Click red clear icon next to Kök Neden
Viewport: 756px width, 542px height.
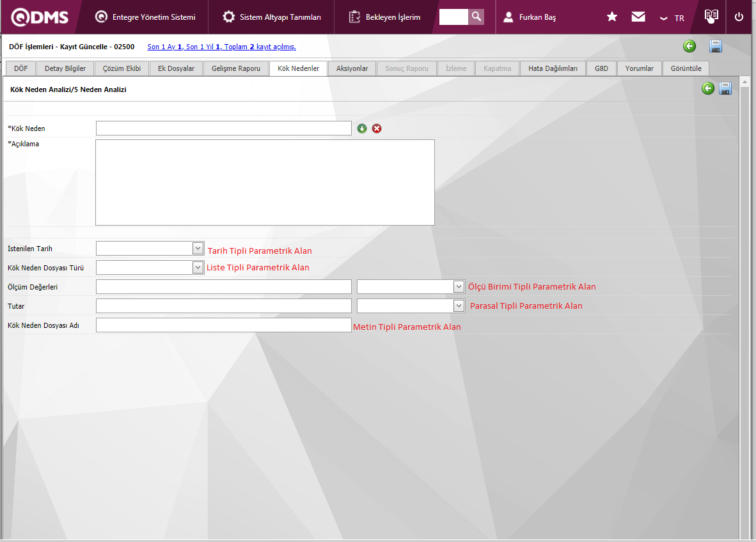[377, 128]
